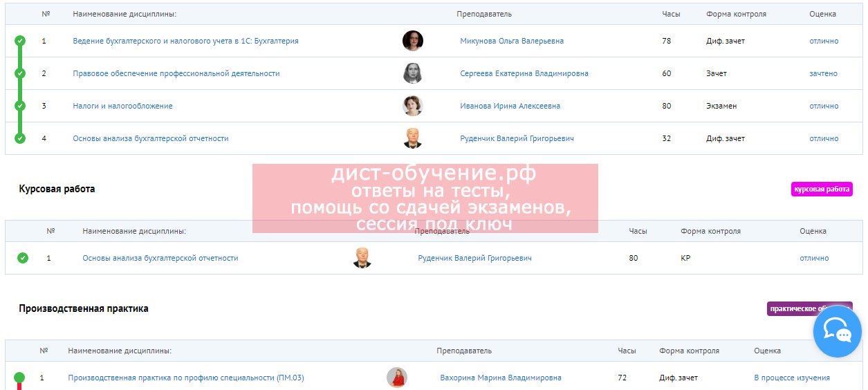The height and width of the screenshot is (390, 868).
Task: Open Налоги и налогообложение discipline link
Action: point(122,106)
